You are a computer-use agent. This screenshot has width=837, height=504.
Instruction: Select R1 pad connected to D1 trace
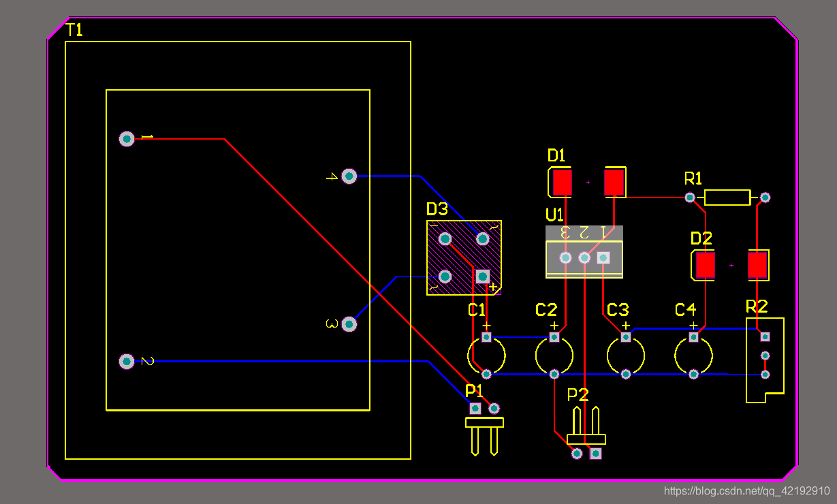[690, 197]
